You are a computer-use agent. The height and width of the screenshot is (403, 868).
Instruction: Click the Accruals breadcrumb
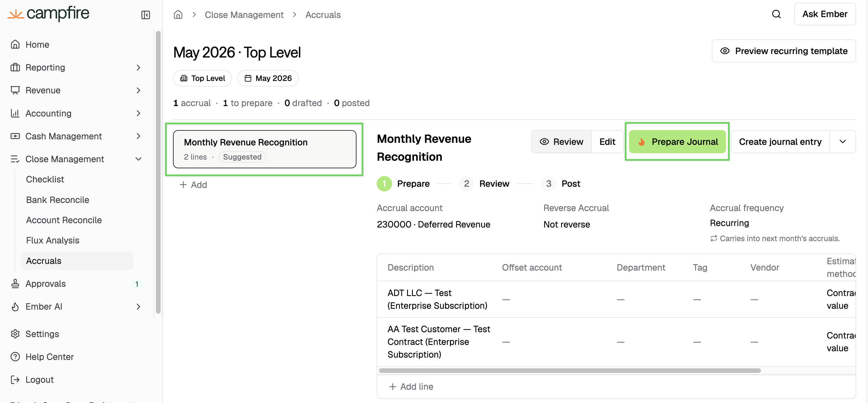pos(323,14)
